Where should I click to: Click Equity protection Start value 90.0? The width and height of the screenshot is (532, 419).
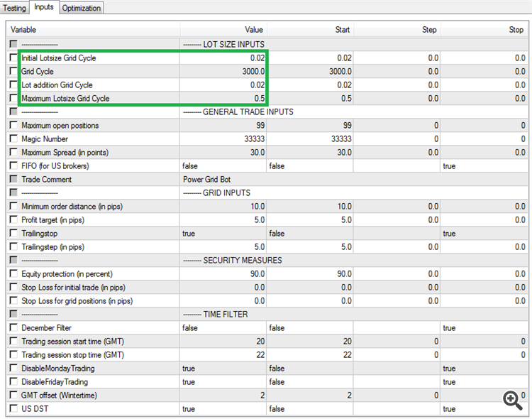point(310,274)
